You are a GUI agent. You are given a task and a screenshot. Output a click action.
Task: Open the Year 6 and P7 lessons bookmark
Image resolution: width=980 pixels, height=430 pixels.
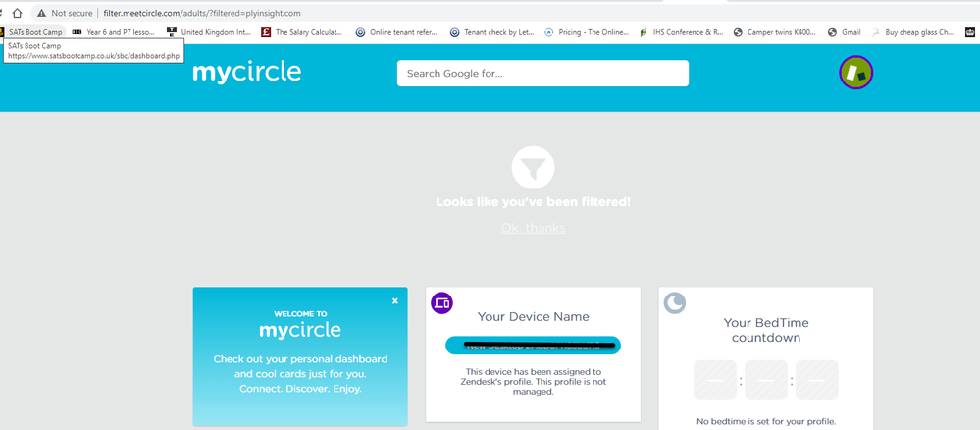(114, 32)
